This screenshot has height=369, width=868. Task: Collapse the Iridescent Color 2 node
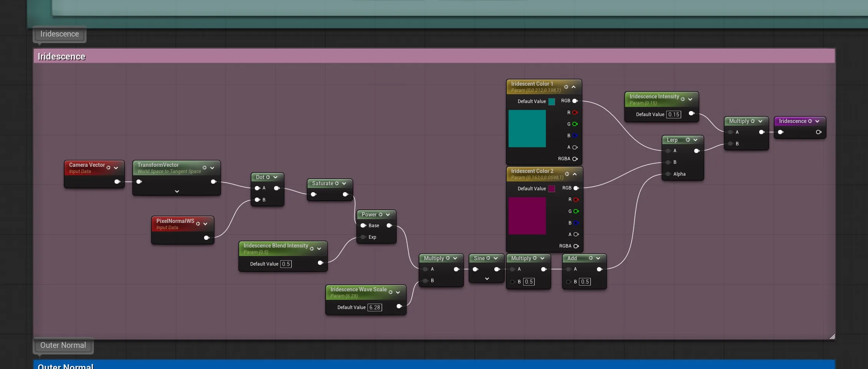point(575,174)
